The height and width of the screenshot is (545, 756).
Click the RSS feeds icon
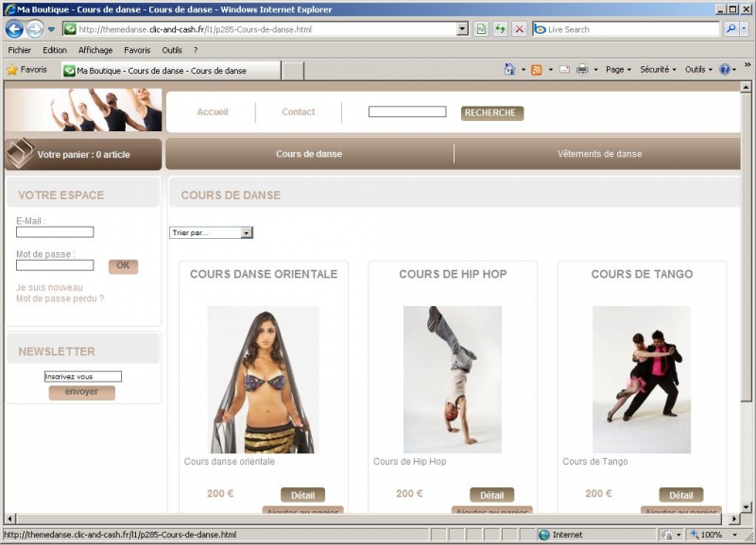(536, 70)
